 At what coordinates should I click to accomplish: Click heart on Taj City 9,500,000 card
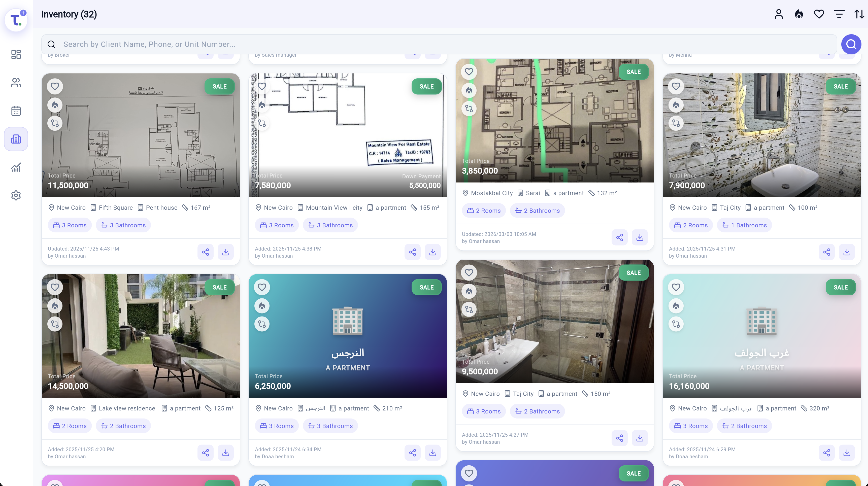click(469, 272)
